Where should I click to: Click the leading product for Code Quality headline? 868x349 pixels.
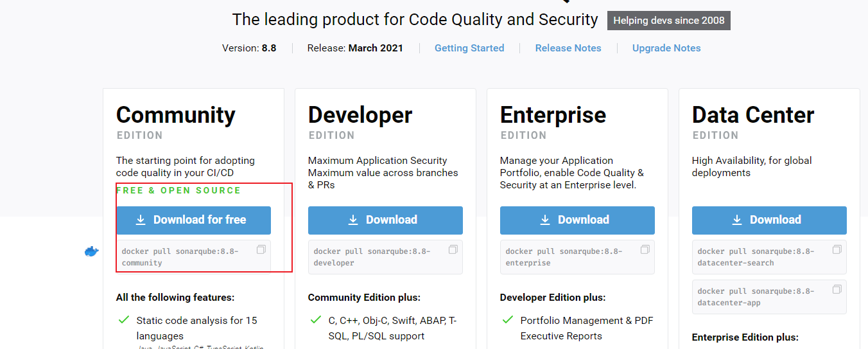click(415, 20)
